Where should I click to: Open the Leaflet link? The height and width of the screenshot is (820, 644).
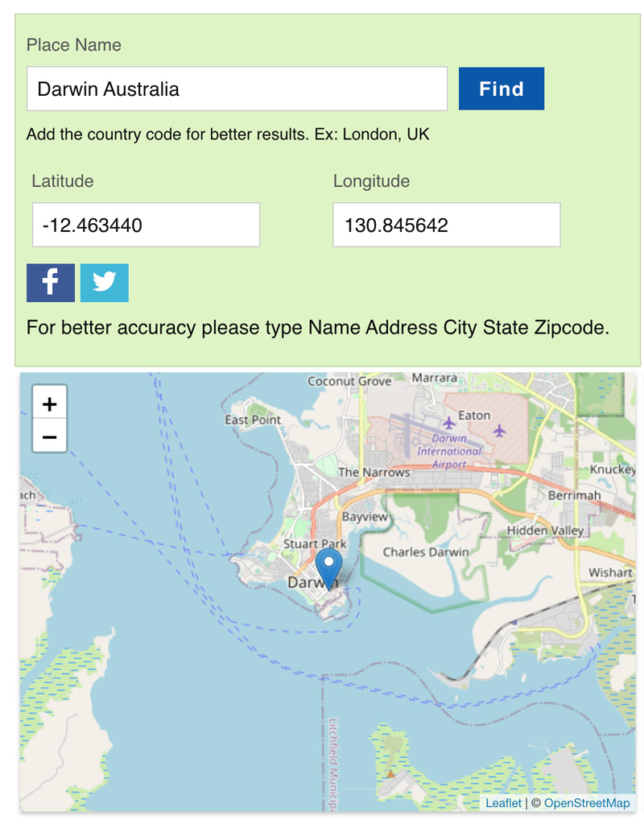(503, 803)
